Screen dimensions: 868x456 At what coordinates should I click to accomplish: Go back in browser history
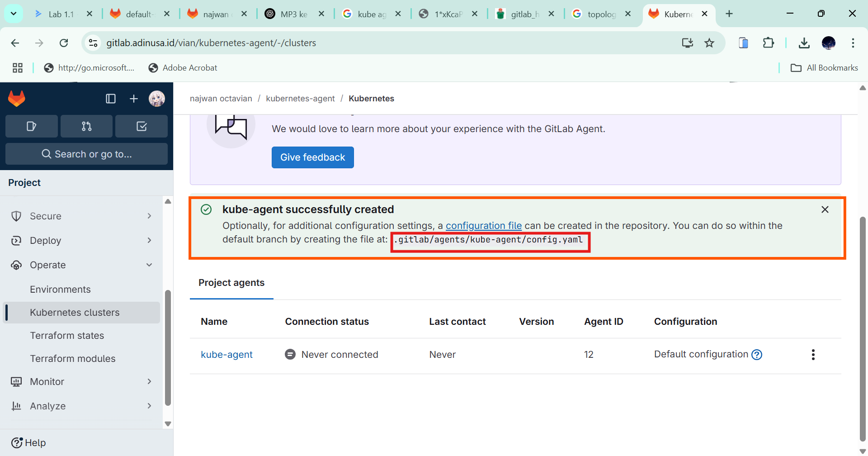coord(15,43)
